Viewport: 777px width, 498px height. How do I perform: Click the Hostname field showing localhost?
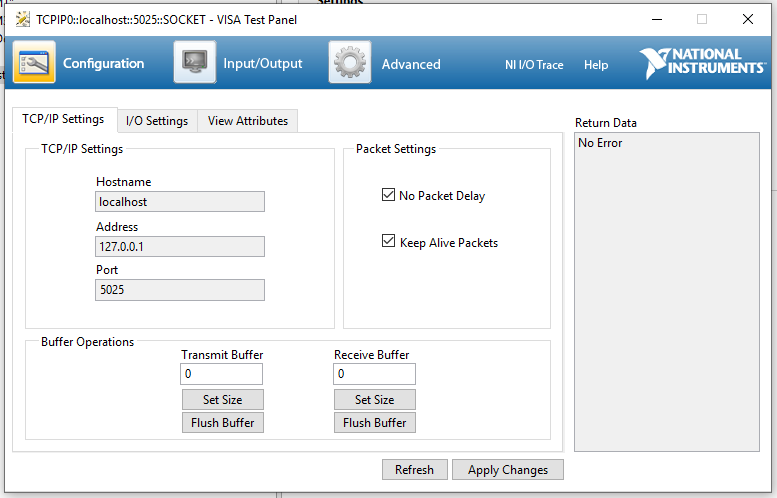[x=180, y=202]
